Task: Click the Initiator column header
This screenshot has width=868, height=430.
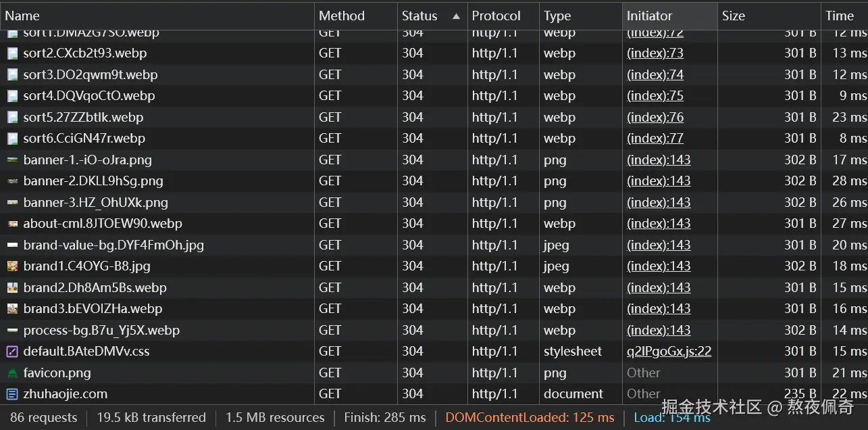Action: pyautogui.click(x=649, y=16)
